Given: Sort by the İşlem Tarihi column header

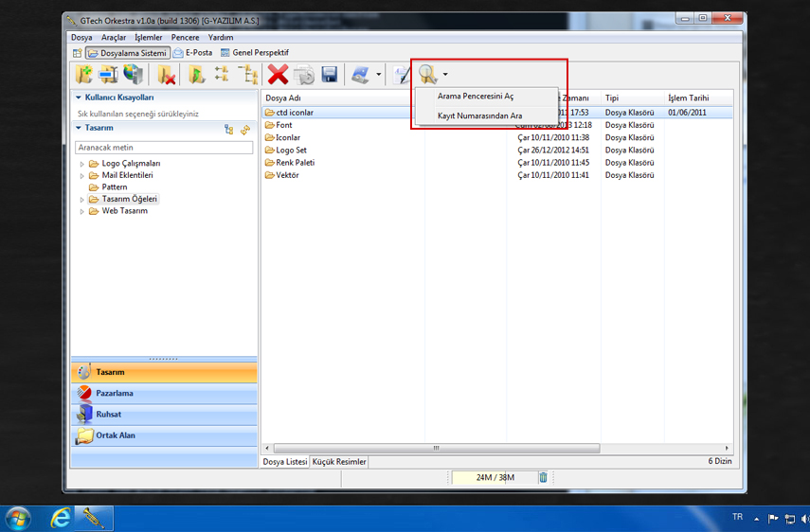Looking at the screenshot, I should pos(698,98).
